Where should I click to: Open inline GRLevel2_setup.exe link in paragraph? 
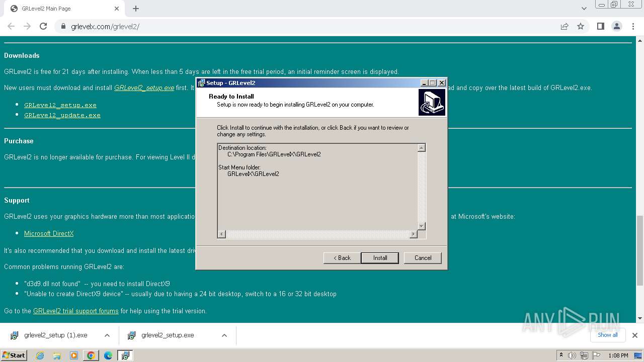(x=144, y=87)
